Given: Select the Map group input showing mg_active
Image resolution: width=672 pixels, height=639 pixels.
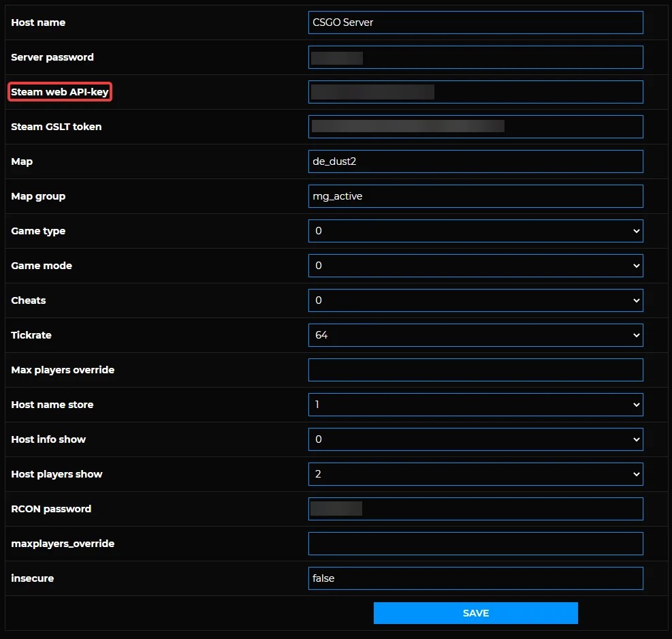Looking at the screenshot, I should pos(475,196).
